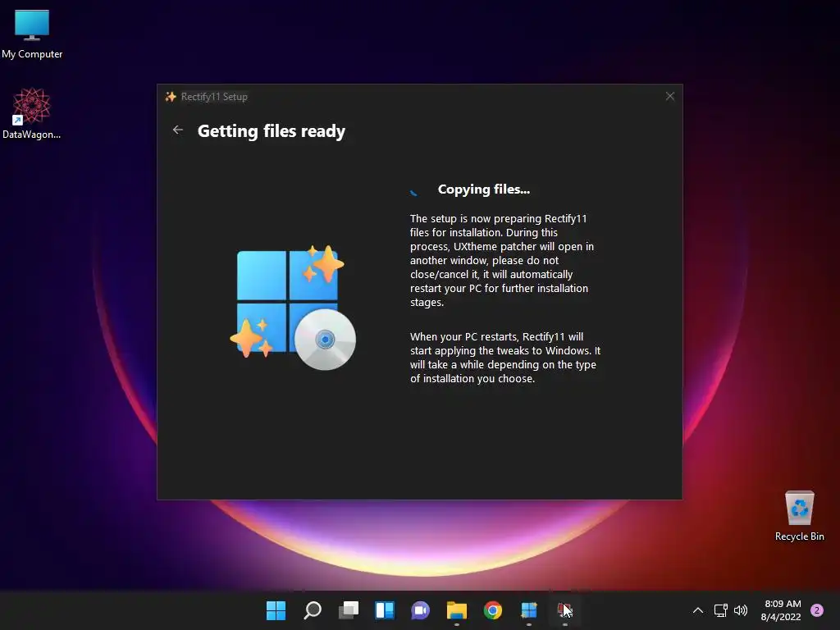Open the Windows Start menu
The image size is (840, 630).
pos(276,610)
